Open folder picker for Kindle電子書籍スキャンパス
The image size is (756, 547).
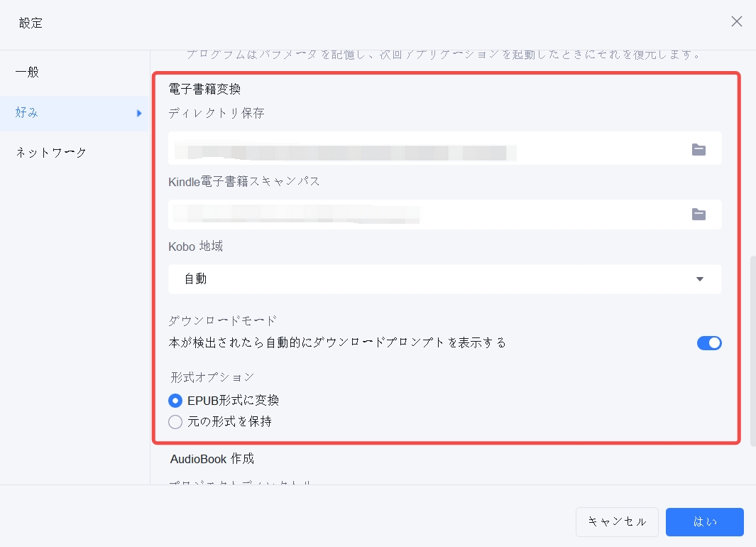pos(699,215)
